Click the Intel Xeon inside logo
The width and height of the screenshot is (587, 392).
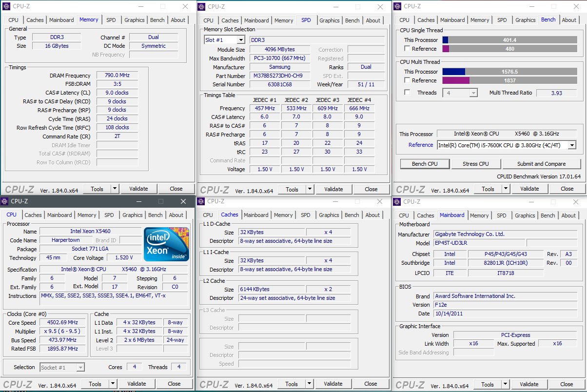(x=166, y=244)
